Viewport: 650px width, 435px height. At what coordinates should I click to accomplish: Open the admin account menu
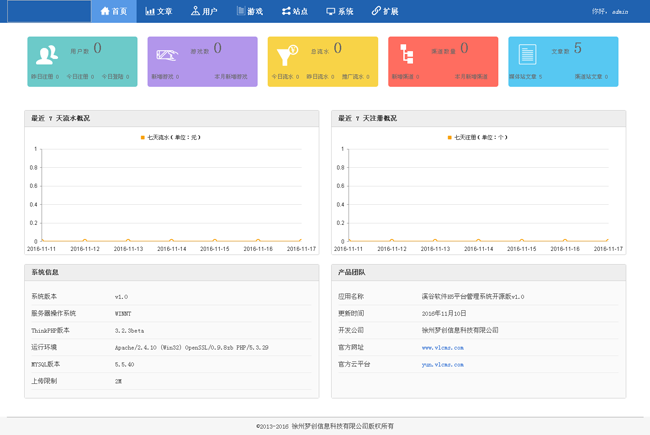619,12
